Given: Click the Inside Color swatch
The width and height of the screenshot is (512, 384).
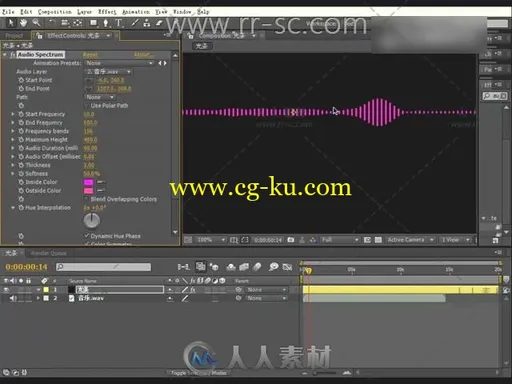Looking at the screenshot, I should tap(88, 182).
